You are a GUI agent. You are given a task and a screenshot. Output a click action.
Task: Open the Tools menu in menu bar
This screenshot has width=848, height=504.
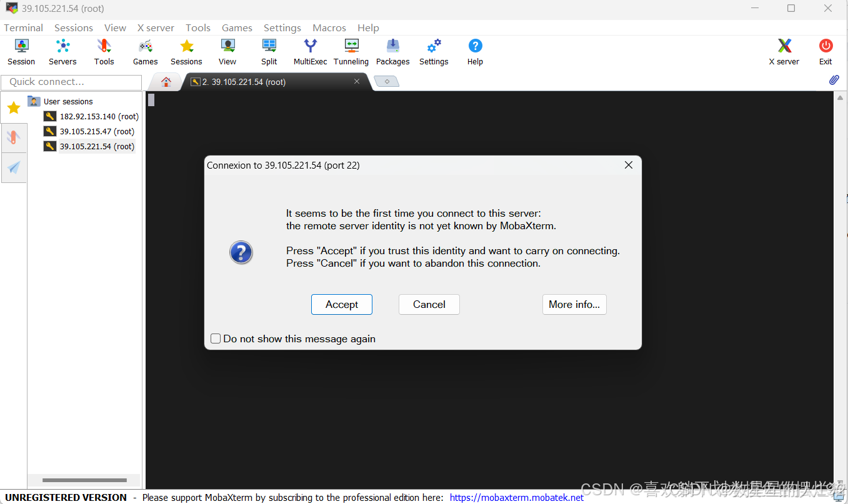coord(198,27)
